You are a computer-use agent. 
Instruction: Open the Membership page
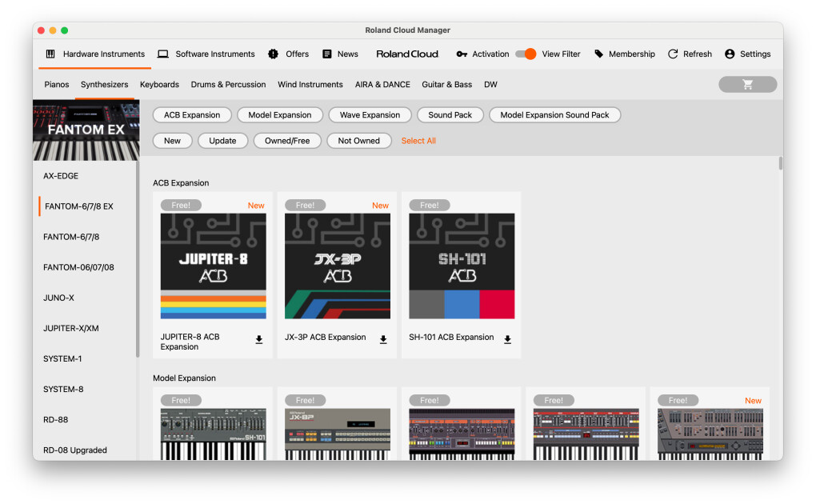click(x=625, y=54)
